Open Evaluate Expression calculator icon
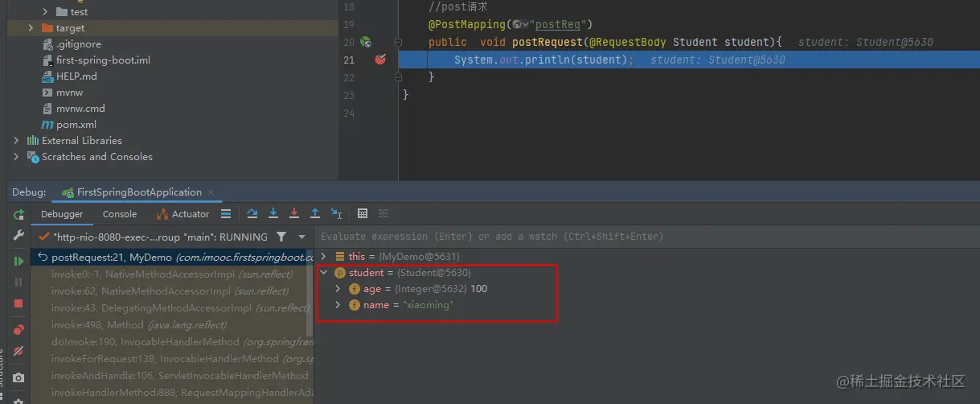 (363, 214)
